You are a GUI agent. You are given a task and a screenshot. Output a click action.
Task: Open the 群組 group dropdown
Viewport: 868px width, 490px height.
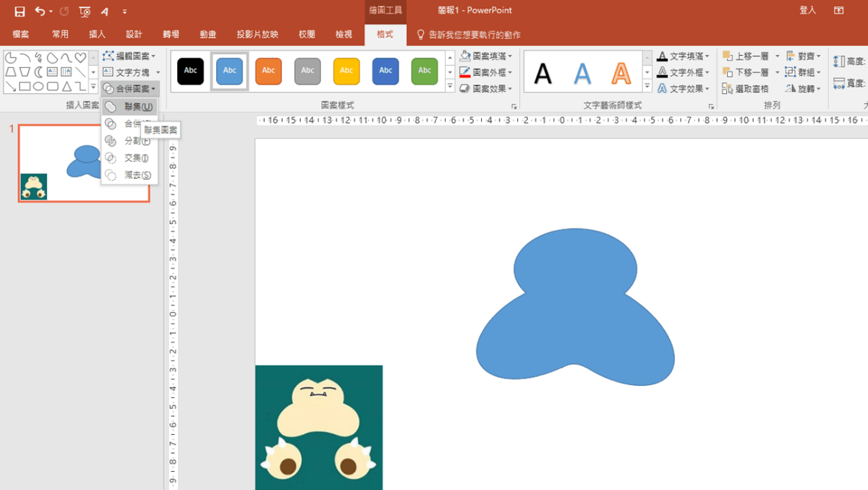click(x=803, y=72)
